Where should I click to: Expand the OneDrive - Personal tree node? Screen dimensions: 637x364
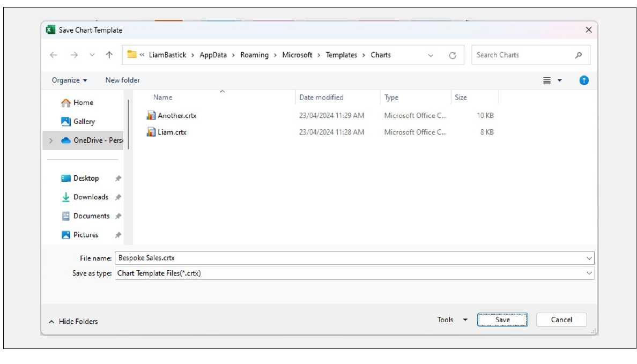(50, 140)
